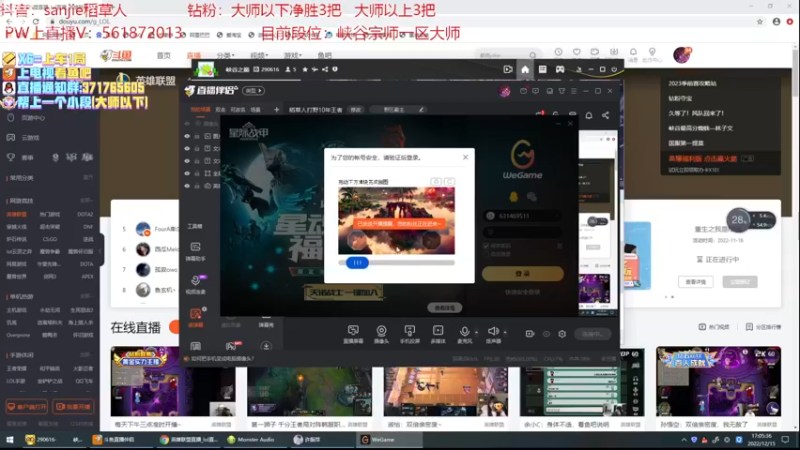
Task: Click the yellow 登录 button in WeGame
Action: click(522, 273)
